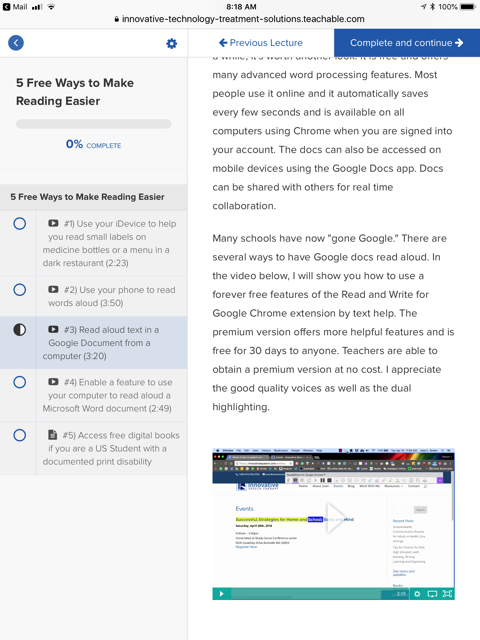
Task: Click the Previous Lecture link
Action: [x=261, y=43]
